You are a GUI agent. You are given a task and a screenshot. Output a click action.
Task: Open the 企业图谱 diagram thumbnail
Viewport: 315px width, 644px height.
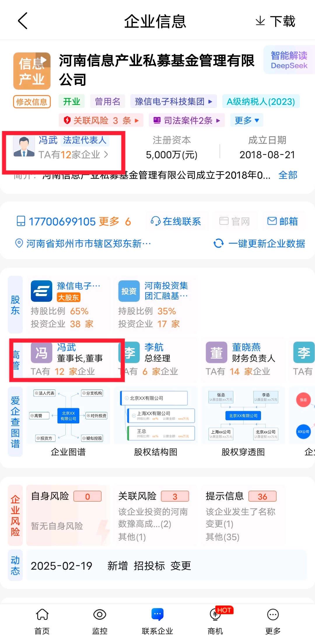pos(68,416)
